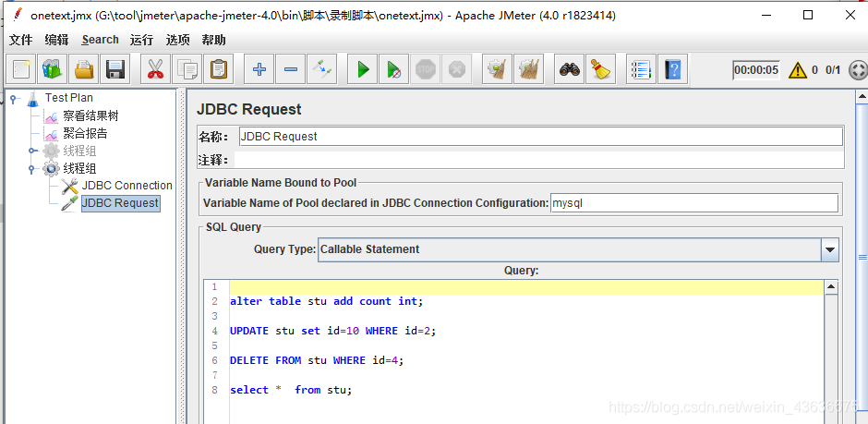Select JDBC Connection tree node

(127, 186)
